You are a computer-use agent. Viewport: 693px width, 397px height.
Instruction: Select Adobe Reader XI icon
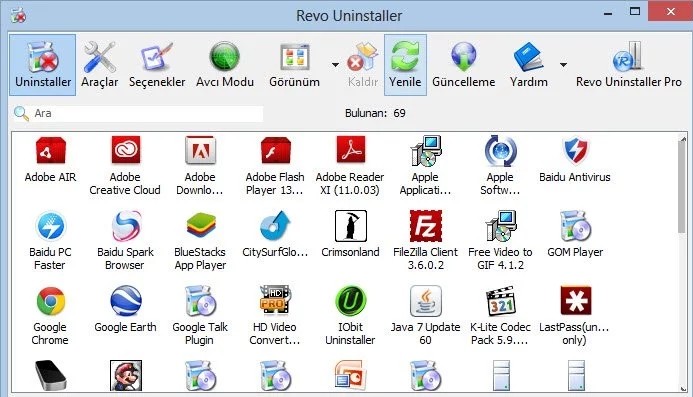pos(350,150)
